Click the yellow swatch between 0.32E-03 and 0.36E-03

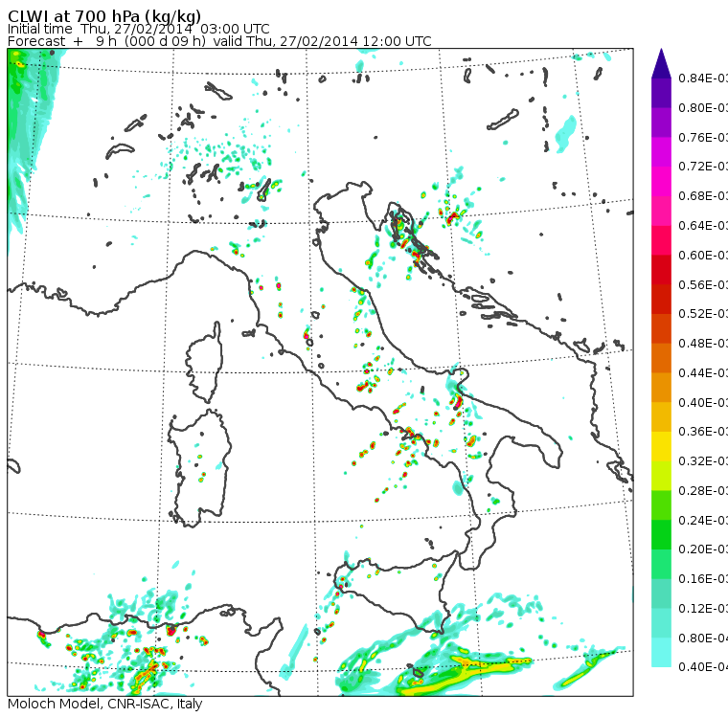click(x=661, y=446)
